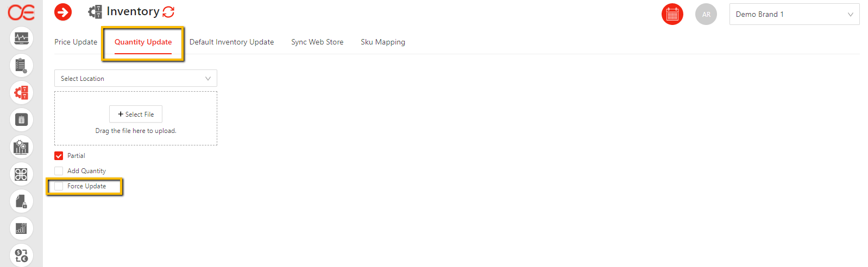Open the red calendar icon
This screenshot has height=267, width=868.
click(672, 15)
